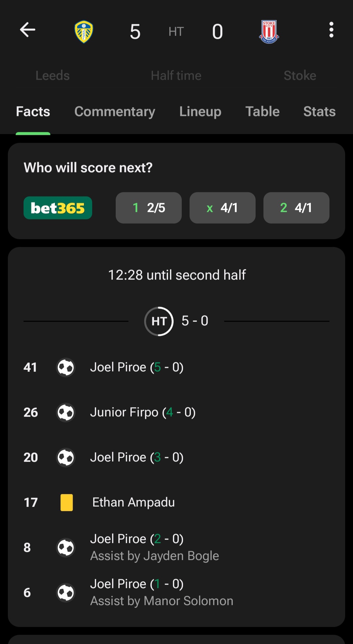Select the 2 4/1 odds button
This screenshot has height=644, width=353.
click(296, 208)
